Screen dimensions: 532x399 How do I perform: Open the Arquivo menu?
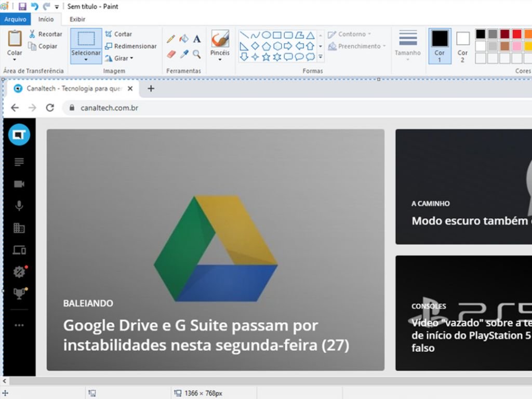pos(15,19)
